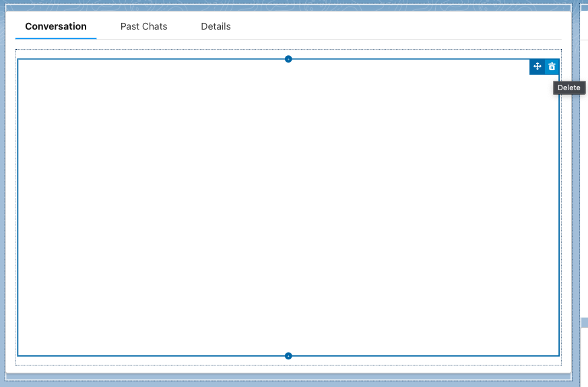Image resolution: width=588 pixels, height=387 pixels.
Task: Click the bottom insert-component handle
Action: click(288, 356)
